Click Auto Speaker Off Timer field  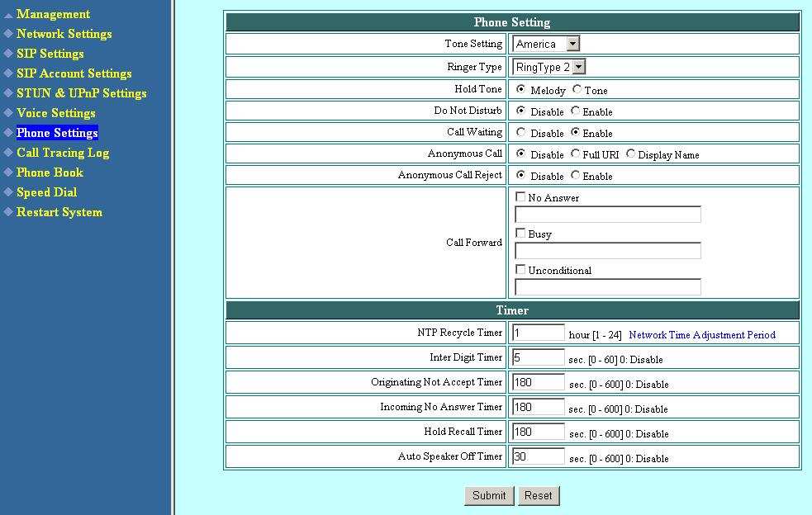point(539,456)
